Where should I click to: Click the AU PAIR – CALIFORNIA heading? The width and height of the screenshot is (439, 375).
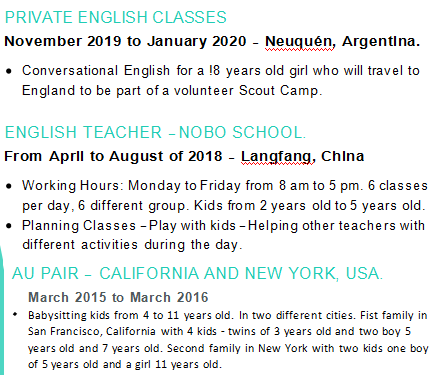click(x=197, y=273)
